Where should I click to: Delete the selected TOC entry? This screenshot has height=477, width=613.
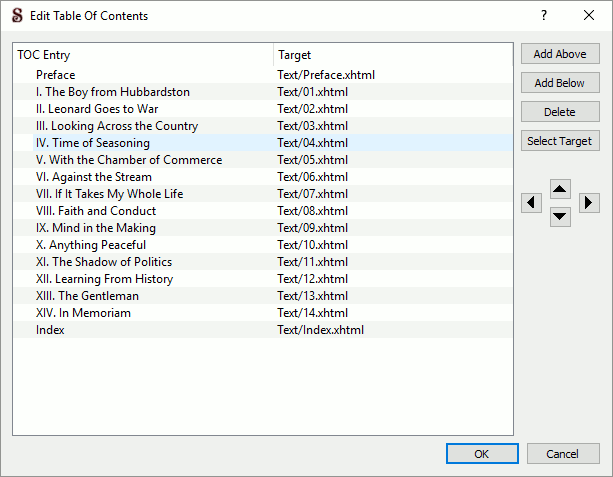click(x=560, y=112)
